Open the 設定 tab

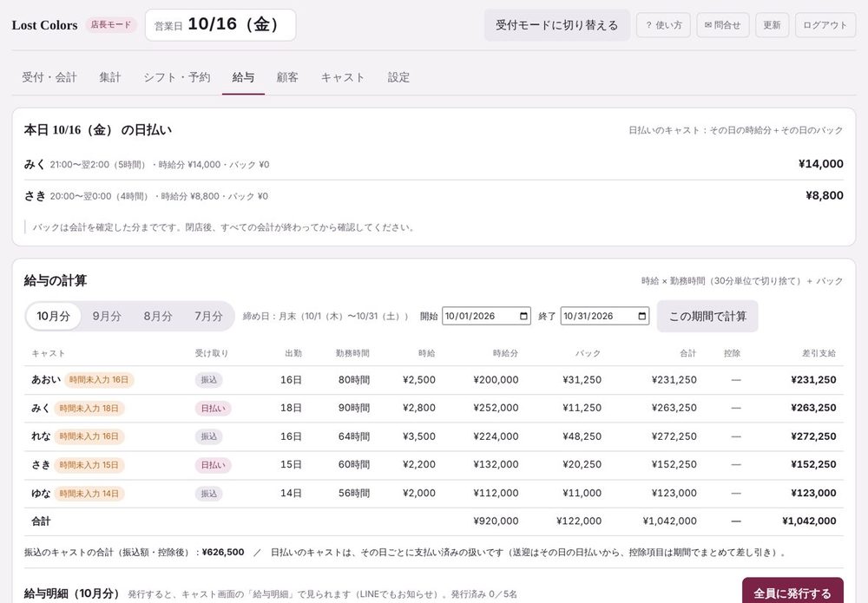click(x=398, y=77)
